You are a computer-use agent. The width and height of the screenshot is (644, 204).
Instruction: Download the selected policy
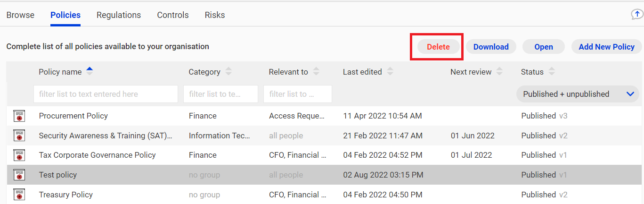[491, 47]
